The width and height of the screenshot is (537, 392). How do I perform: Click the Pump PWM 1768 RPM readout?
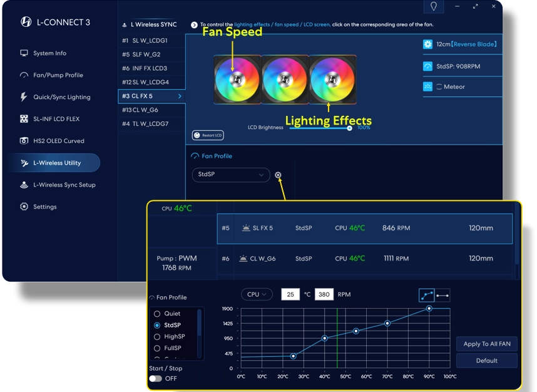point(176,263)
